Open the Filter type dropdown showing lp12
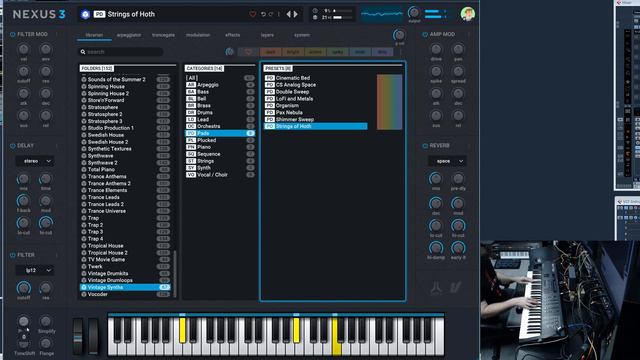Screen dimensions: 640x360 point(35,270)
